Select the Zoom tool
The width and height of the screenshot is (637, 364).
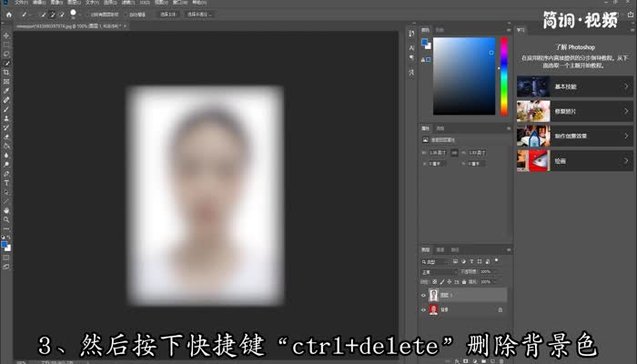coord(6,220)
